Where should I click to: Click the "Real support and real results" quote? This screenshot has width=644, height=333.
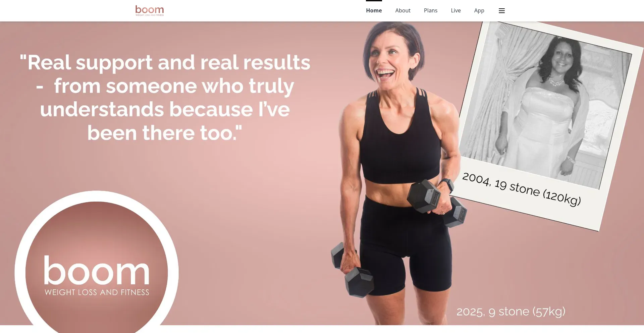(165, 97)
